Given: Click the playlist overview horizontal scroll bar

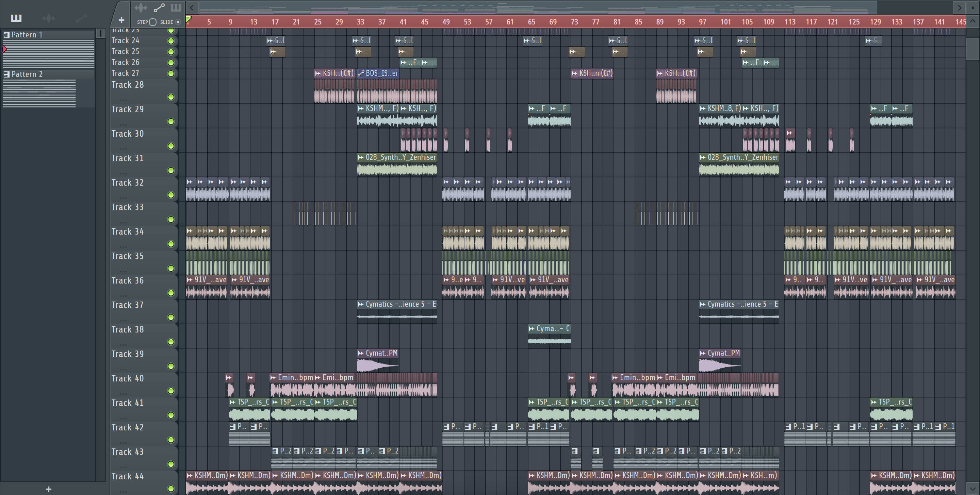Looking at the screenshot, I should tap(538, 7).
